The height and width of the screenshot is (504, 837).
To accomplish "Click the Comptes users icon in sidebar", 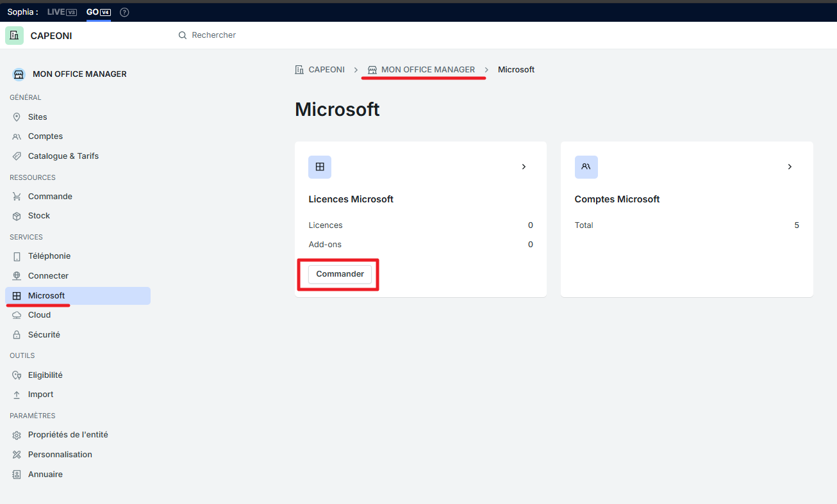I will (x=17, y=136).
